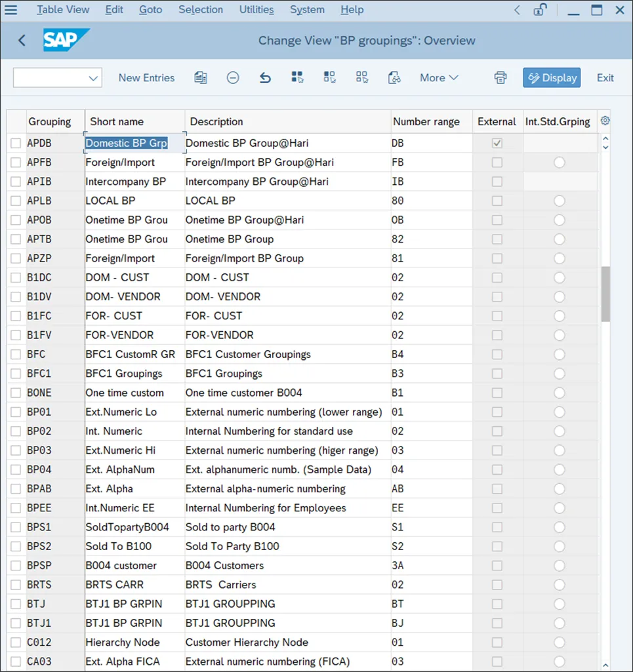Viewport: 633px width, 672px height.
Task: Click the Description cell 'Sold to party B004'
Action: click(x=230, y=527)
